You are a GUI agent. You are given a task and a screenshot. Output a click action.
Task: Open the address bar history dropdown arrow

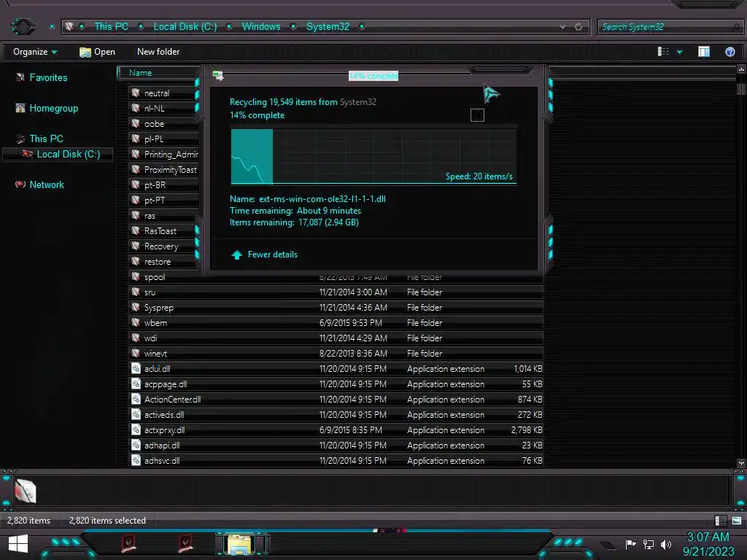tap(562, 27)
